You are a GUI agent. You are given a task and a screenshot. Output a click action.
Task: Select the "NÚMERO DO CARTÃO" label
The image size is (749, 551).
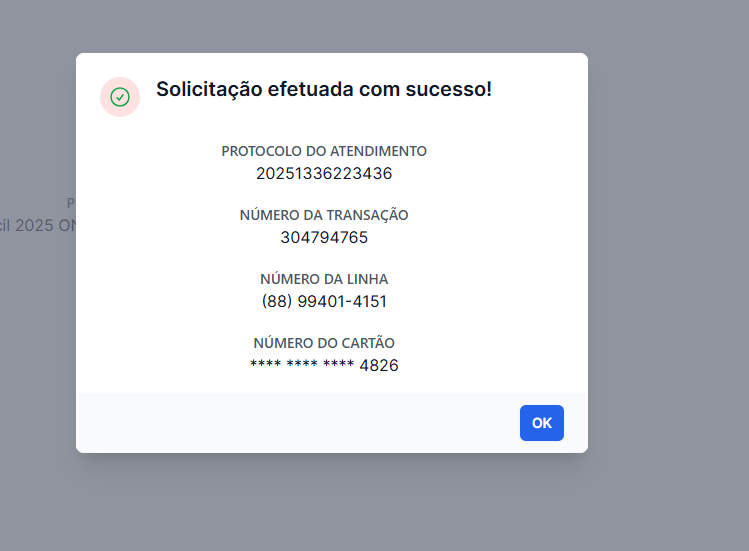click(x=324, y=343)
